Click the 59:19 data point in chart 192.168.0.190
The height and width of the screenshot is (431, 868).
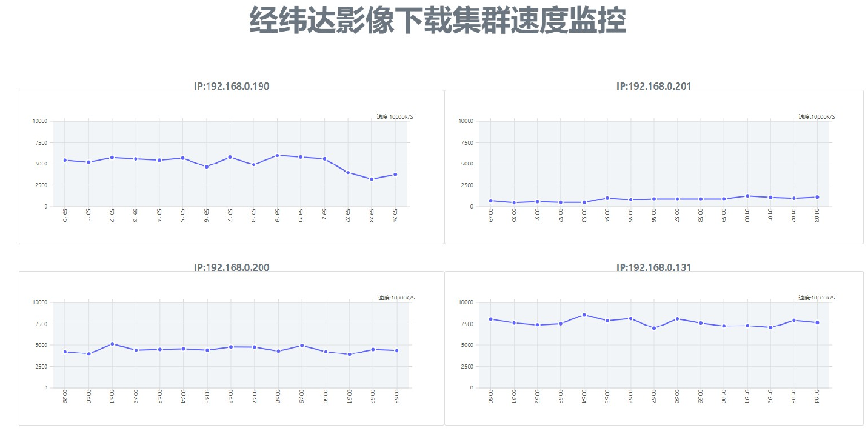pyautogui.click(x=277, y=155)
